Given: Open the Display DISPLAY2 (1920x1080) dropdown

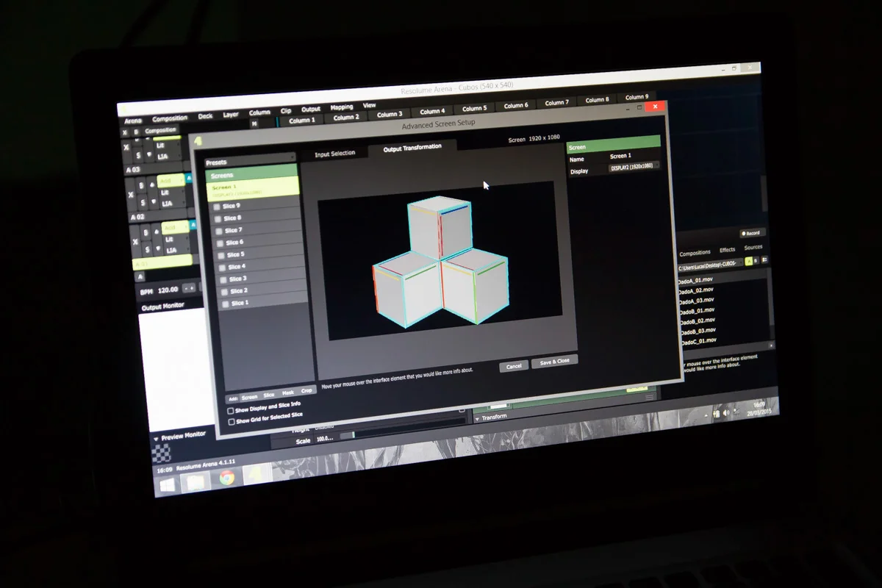Looking at the screenshot, I should tap(634, 166).
